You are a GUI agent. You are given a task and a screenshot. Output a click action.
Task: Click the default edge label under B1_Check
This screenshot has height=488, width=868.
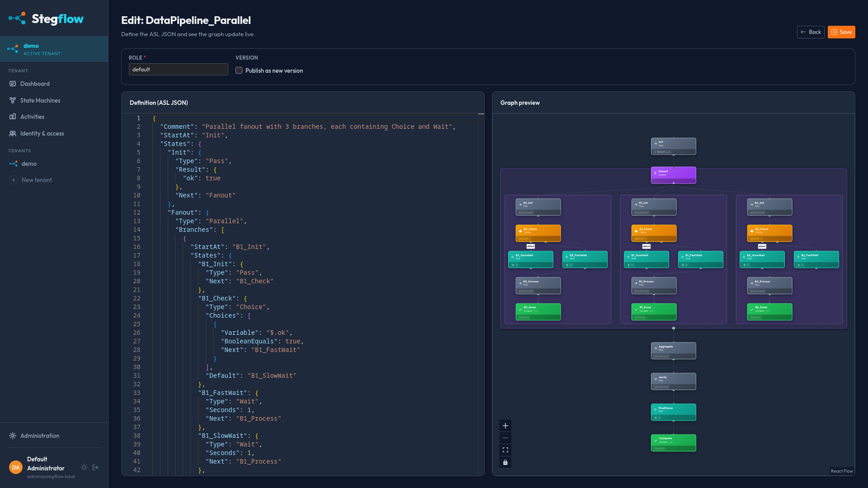pos(646,246)
